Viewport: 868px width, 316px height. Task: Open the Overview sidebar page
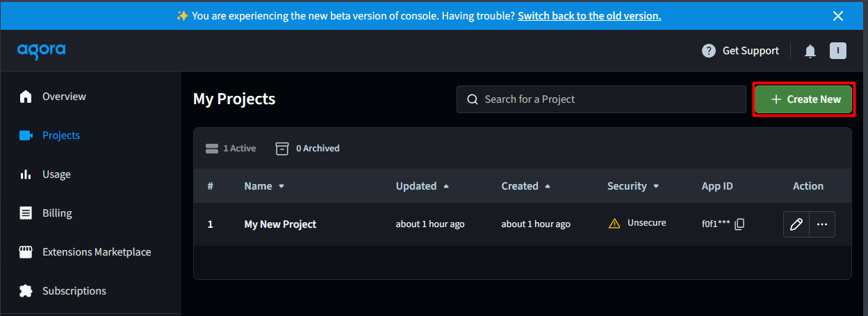[x=64, y=97]
